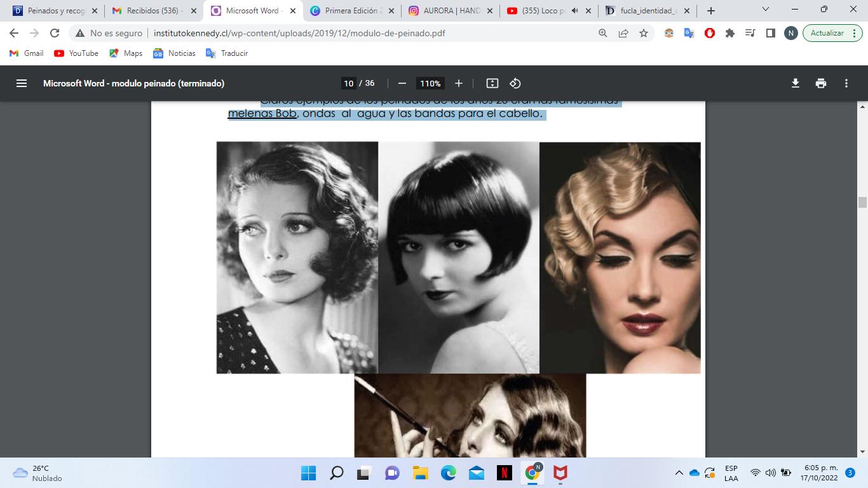Viewport: 868px width, 488px height.
Task: Go back to the previous page
Action: [x=14, y=33]
